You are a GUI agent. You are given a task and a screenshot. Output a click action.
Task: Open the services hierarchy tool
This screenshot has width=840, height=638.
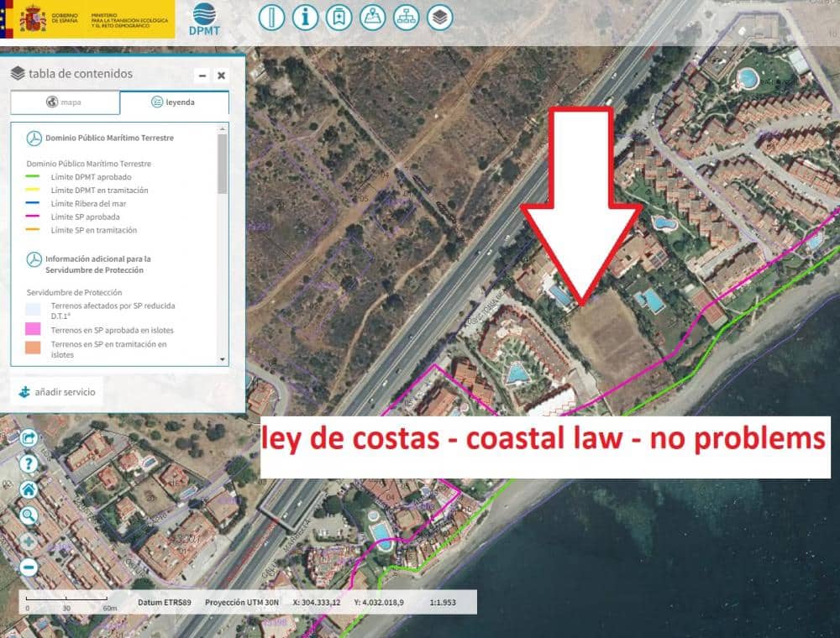(x=407, y=16)
